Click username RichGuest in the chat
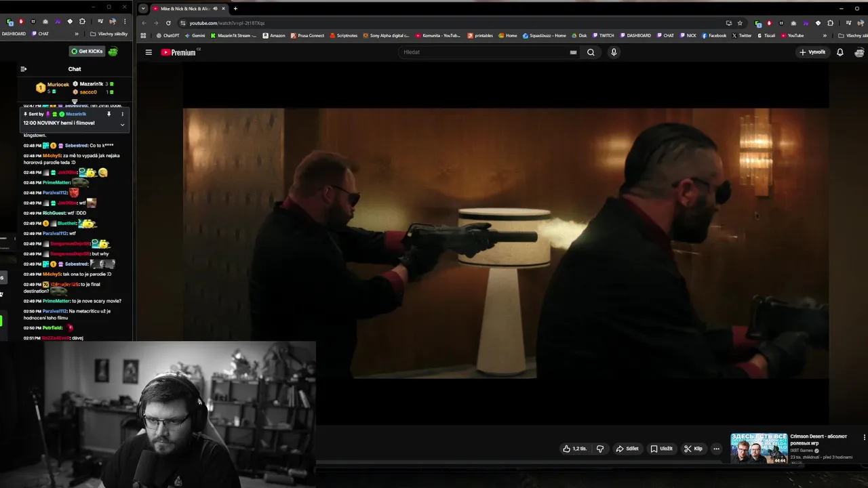868x488 pixels. (x=55, y=213)
